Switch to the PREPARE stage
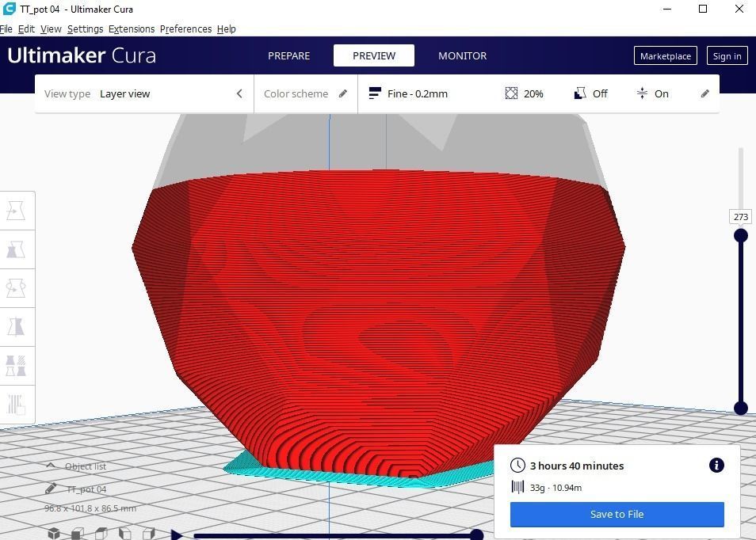This screenshot has height=540, width=756. (288, 55)
